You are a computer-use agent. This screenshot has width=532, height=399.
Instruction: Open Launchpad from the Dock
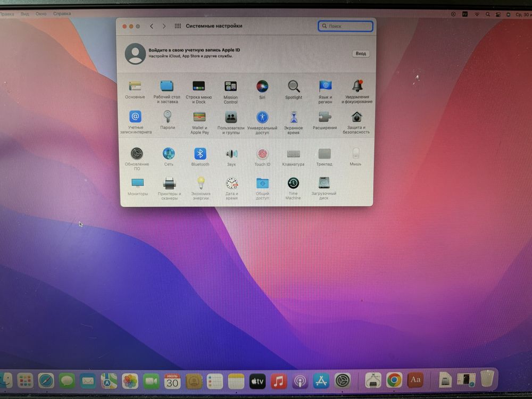[x=25, y=380]
